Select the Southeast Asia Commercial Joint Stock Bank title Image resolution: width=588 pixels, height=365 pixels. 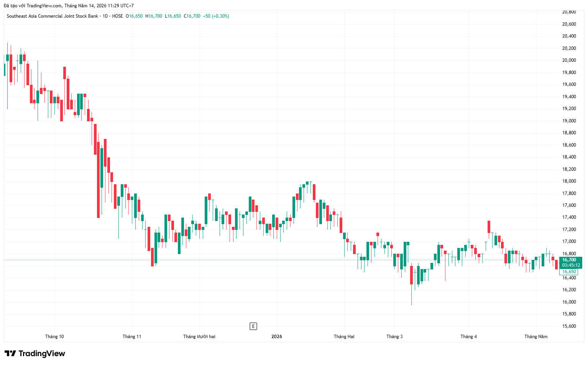click(x=53, y=16)
